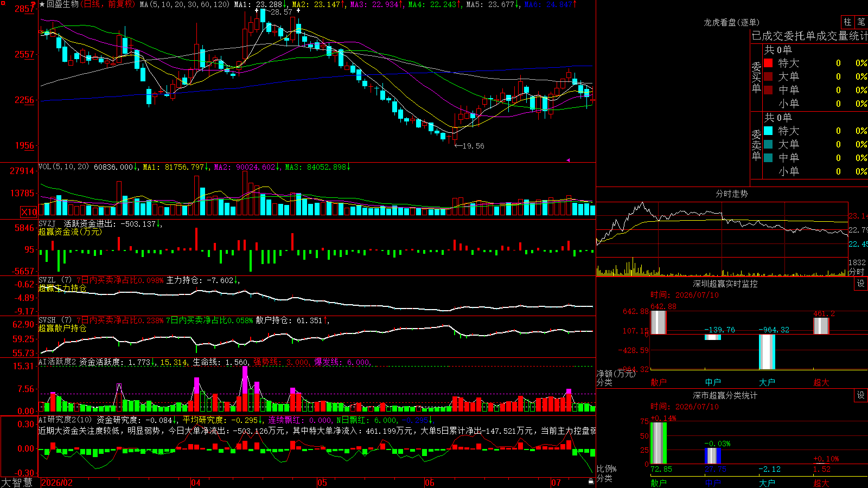The width and height of the screenshot is (868, 488).
Task: Open the 设 settings for 深市超赢分类统计
Action: (861, 395)
